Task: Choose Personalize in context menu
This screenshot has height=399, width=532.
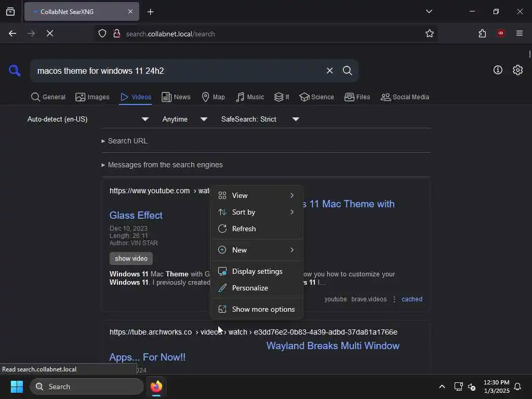Action: pyautogui.click(x=257, y=288)
